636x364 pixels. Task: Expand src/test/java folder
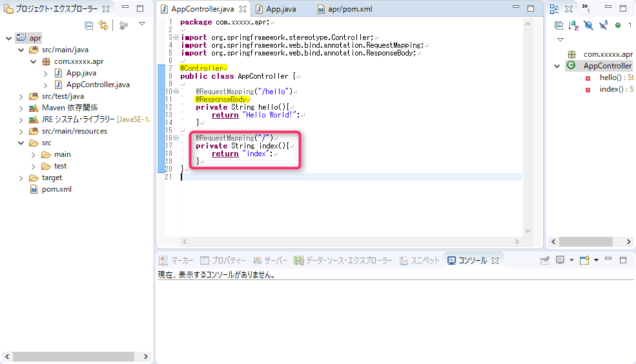coord(21,96)
